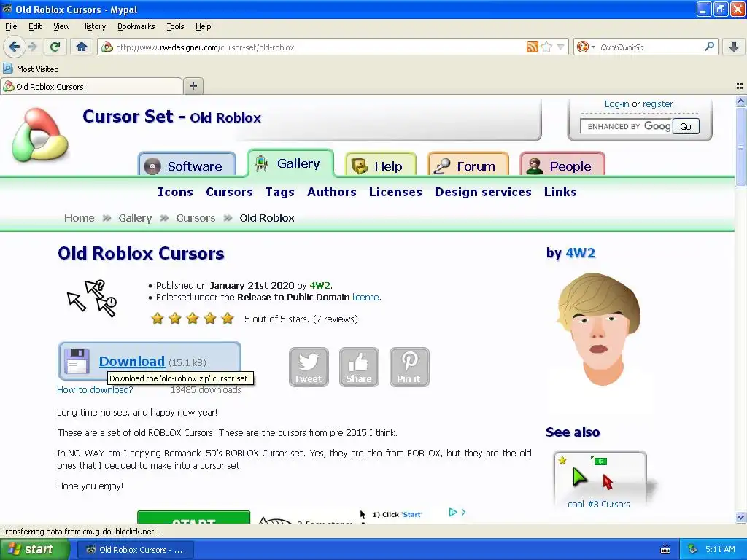
Task: Switch to the Help site tab
Action: click(381, 166)
